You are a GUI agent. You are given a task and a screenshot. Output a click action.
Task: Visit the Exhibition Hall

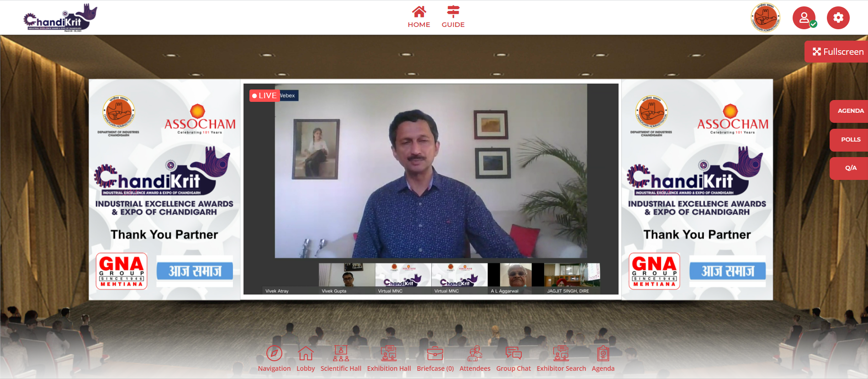389,353
